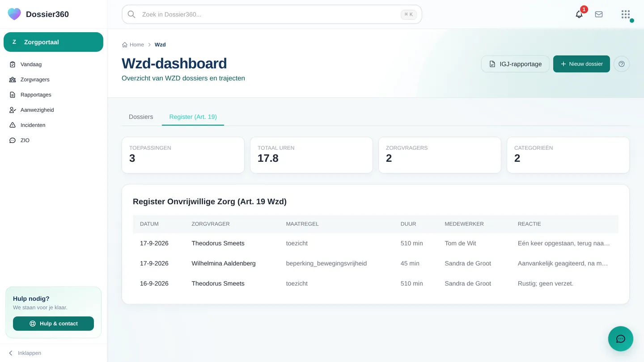Click Tom de Wit employee cell

pos(461,243)
